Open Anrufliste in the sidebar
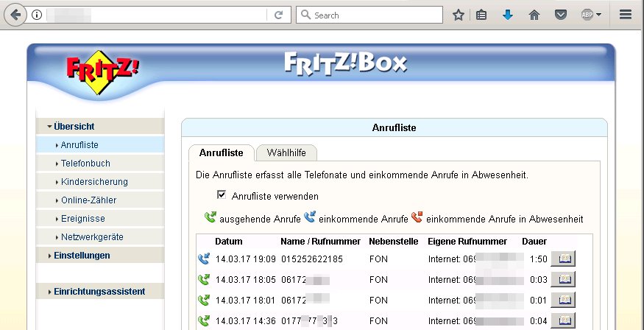This screenshot has height=330, width=644. click(100, 144)
